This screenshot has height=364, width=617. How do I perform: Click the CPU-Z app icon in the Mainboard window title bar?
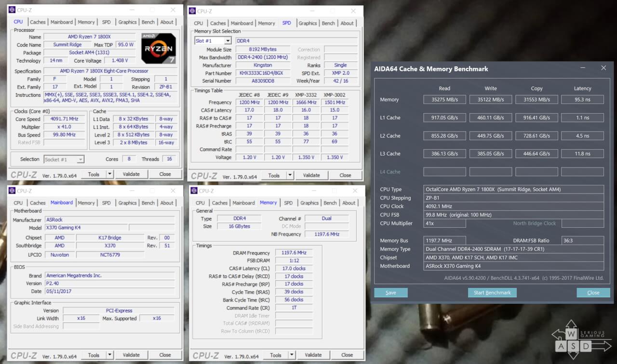[12, 191]
